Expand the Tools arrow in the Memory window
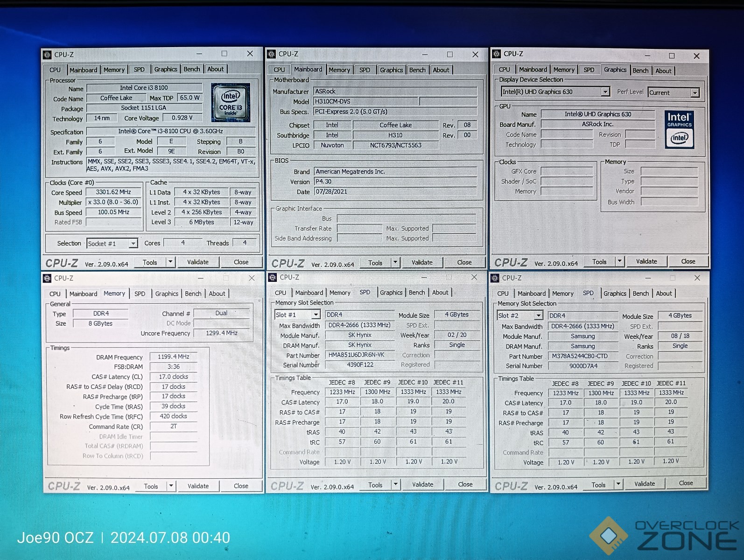Image resolution: width=744 pixels, height=560 pixels. coord(171,486)
